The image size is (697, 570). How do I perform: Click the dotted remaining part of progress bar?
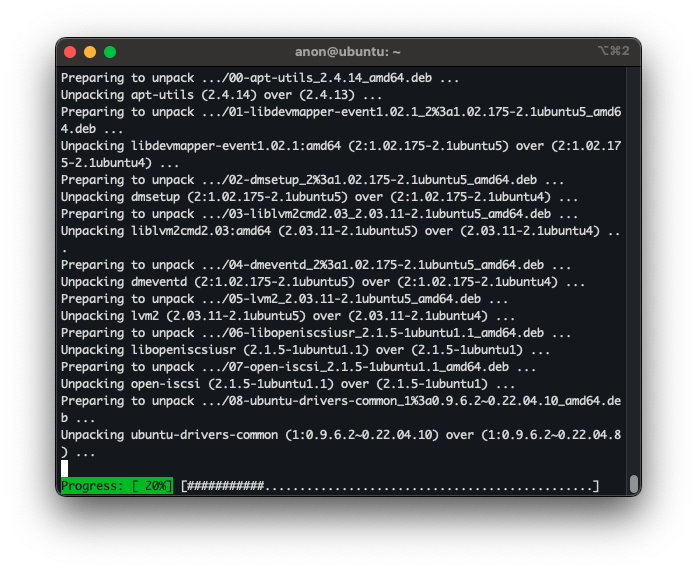(428, 486)
